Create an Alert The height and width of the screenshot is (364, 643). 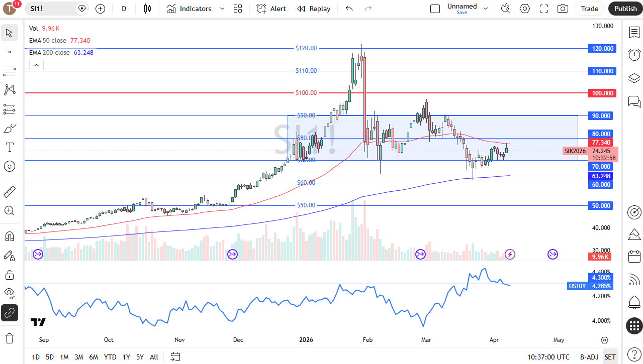pos(271,9)
